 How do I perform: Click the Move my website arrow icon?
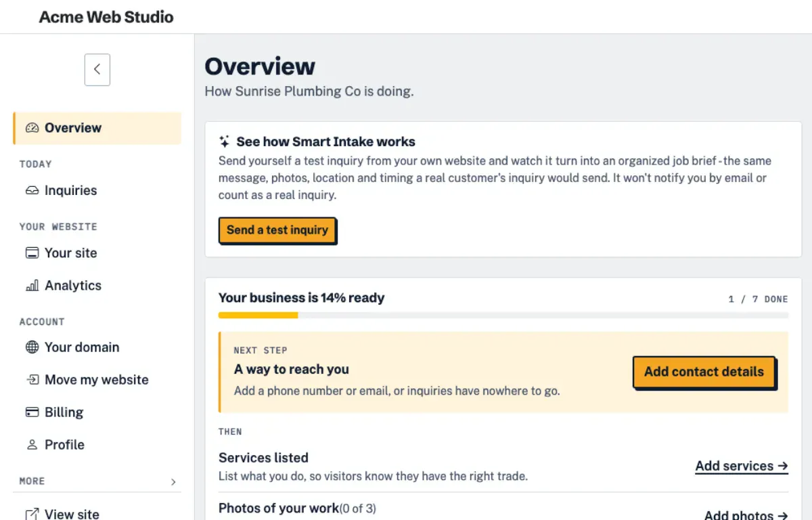pos(32,380)
